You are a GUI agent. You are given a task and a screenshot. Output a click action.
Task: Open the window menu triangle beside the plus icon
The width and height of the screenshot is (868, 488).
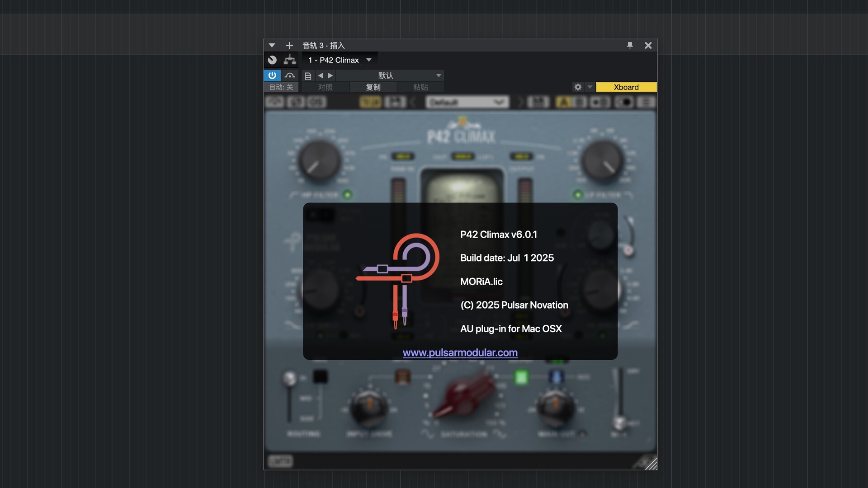272,46
